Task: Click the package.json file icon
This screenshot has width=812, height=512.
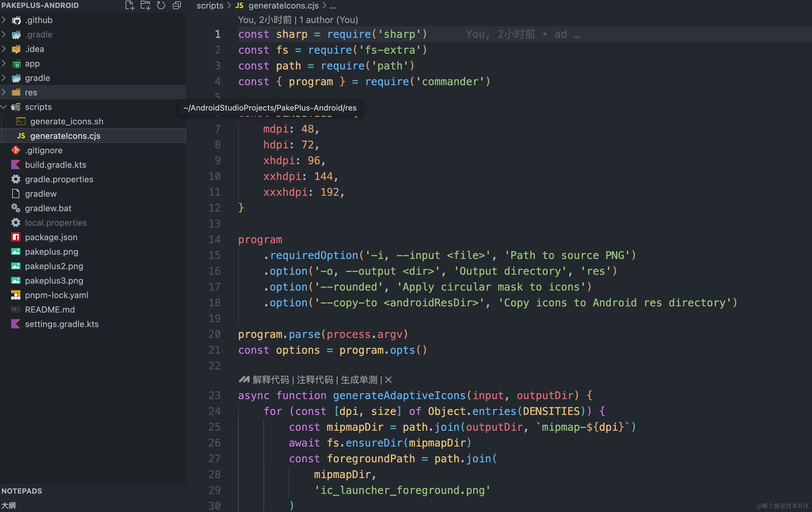Action: (x=16, y=237)
